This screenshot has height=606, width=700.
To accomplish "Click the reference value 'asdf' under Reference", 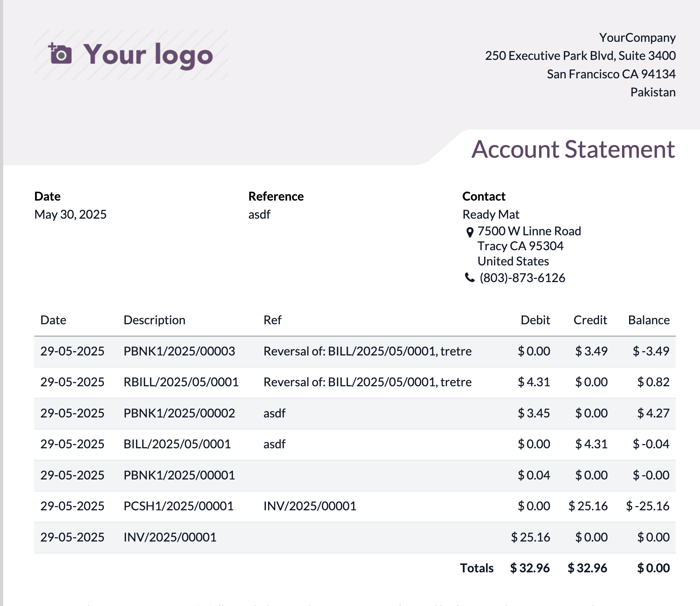I will [x=259, y=214].
